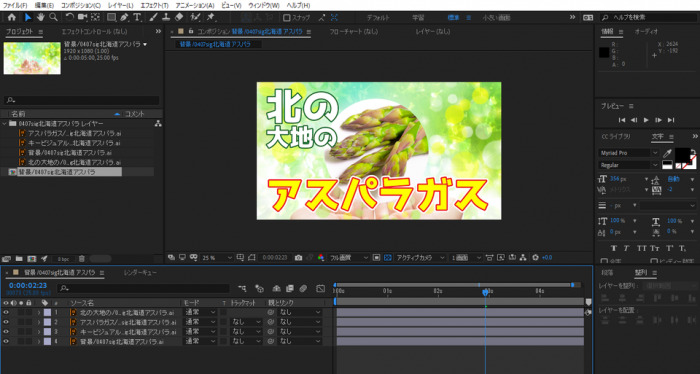Click the current time indicator on the timeline ruler
This screenshot has height=374, width=700.
coord(485,292)
